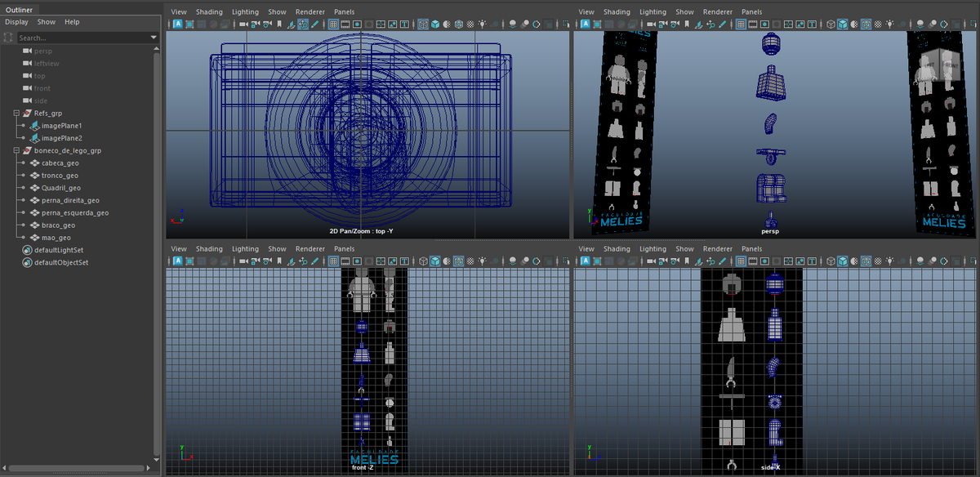Toggle Multisample Anti-aliasing in top view panel
This screenshot has width=980, height=477.
click(536, 25)
